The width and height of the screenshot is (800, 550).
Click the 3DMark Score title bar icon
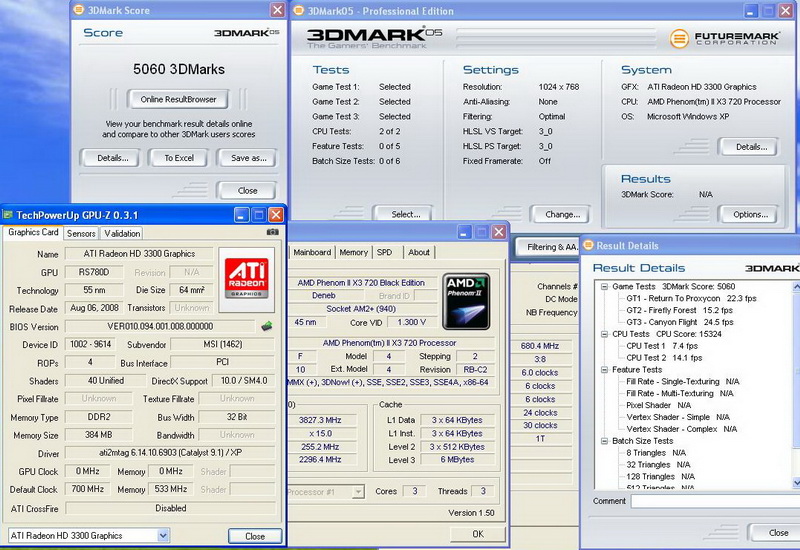(79, 10)
